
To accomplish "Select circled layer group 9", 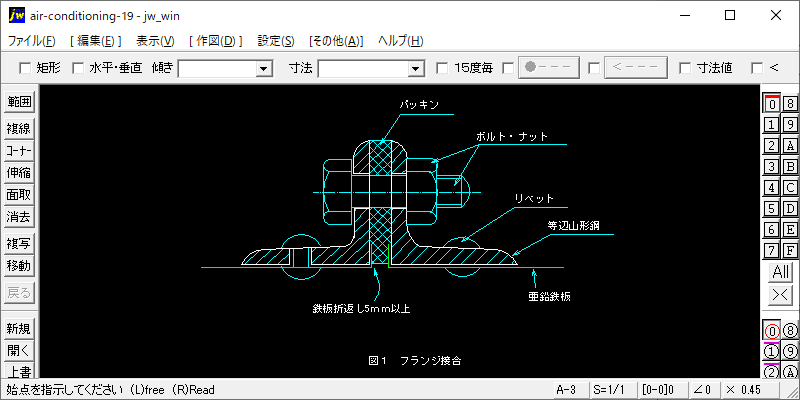I will (x=790, y=352).
